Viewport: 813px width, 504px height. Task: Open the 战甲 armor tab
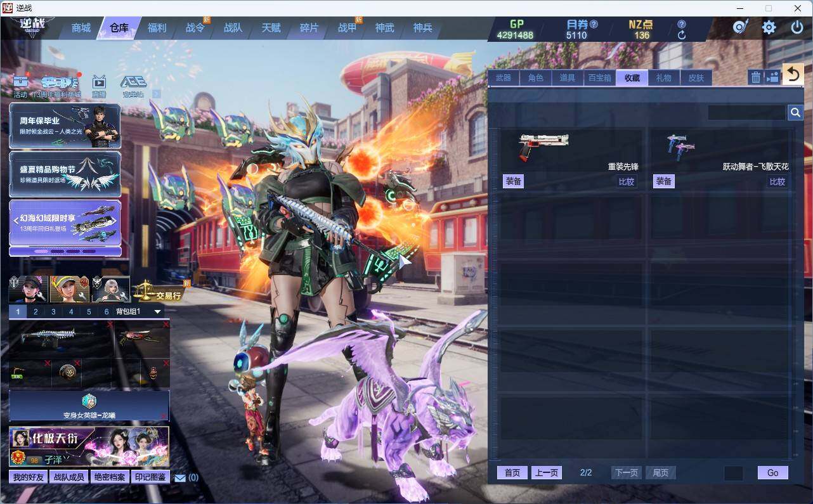[x=347, y=28]
